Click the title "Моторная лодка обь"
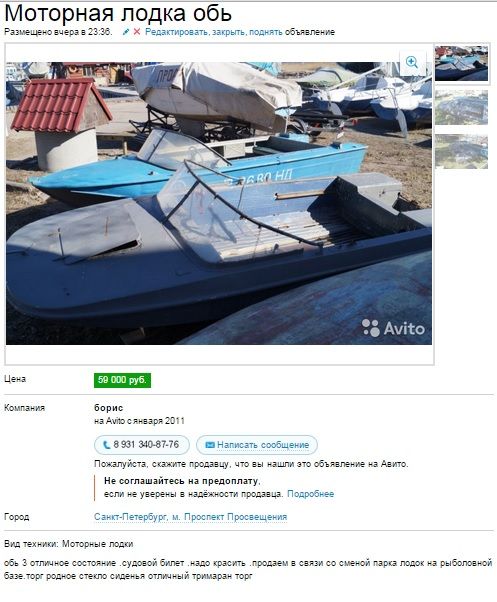This screenshot has width=497, height=602. [118, 14]
